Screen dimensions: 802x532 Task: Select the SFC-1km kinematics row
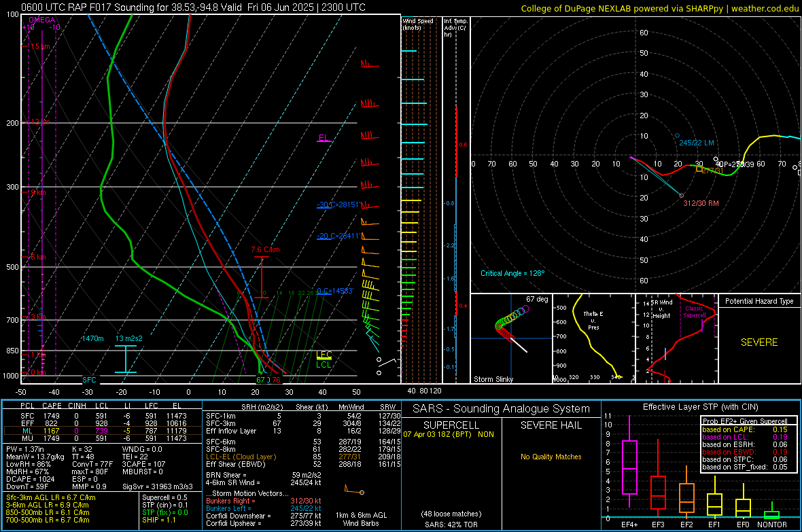[x=303, y=416]
